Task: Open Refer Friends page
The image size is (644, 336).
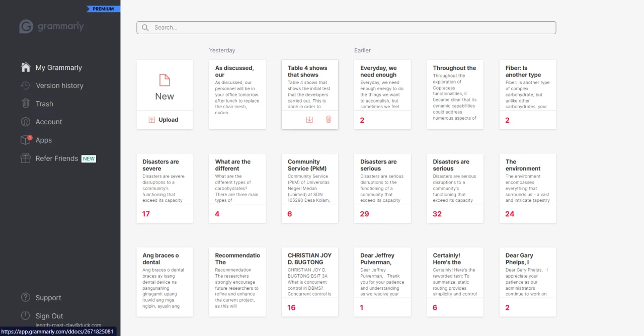Action: tap(57, 158)
